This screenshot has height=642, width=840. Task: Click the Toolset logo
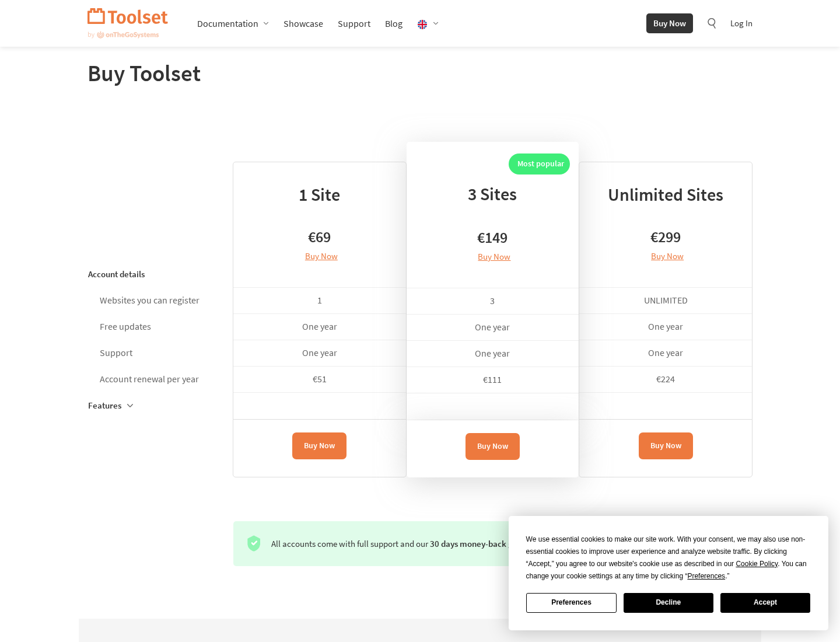(128, 17)
